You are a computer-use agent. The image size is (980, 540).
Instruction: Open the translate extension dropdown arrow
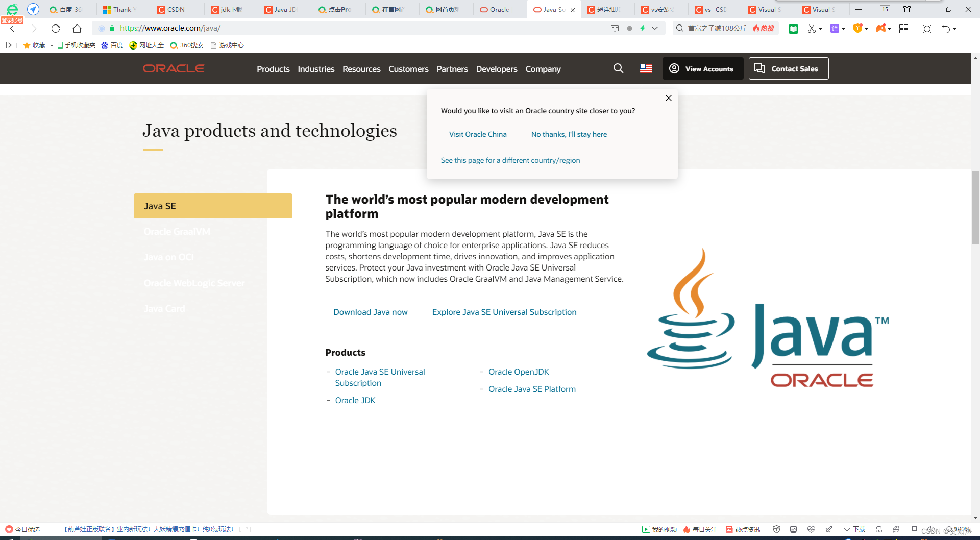843,29
